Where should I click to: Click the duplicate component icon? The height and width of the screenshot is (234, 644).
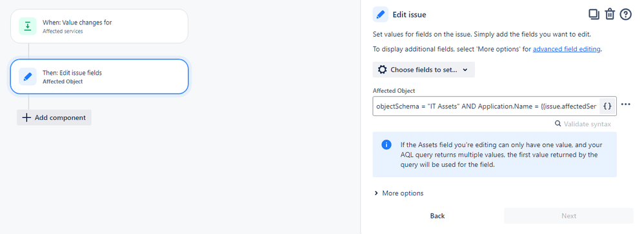point(594,14)
